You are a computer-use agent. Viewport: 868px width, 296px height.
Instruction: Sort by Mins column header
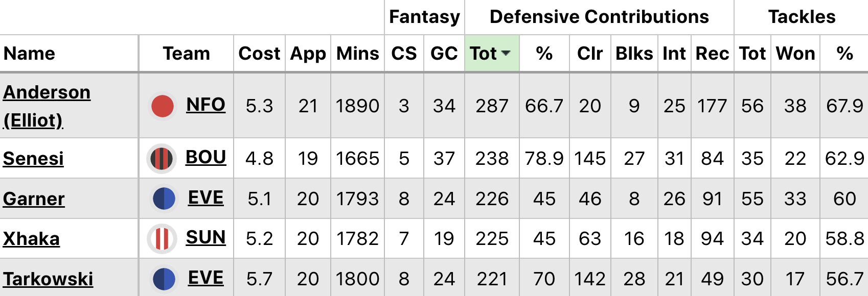357,54
